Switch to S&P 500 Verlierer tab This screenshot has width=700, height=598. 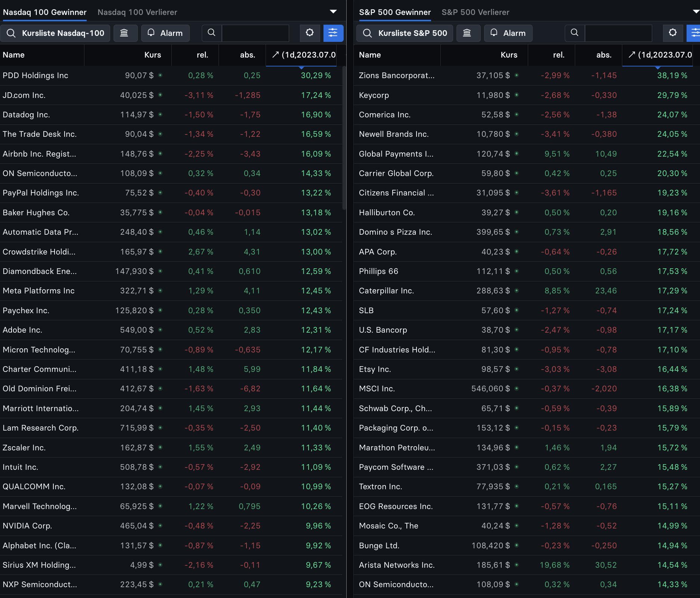475,12
